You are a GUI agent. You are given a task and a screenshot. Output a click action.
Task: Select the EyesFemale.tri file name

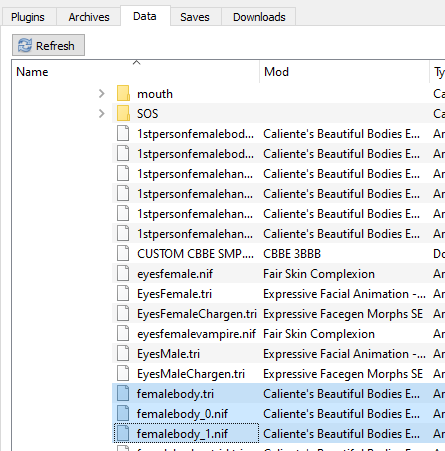pyautogui.click(x=174, y=294)
